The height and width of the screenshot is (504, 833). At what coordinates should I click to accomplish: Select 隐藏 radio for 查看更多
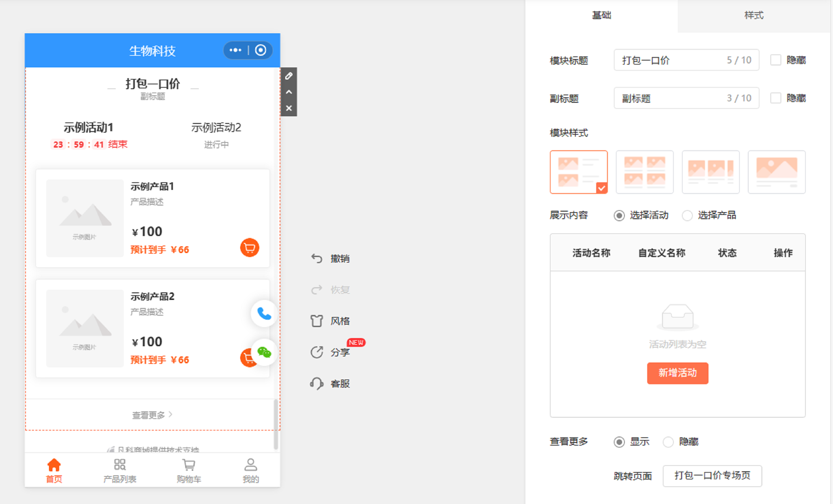668,442
